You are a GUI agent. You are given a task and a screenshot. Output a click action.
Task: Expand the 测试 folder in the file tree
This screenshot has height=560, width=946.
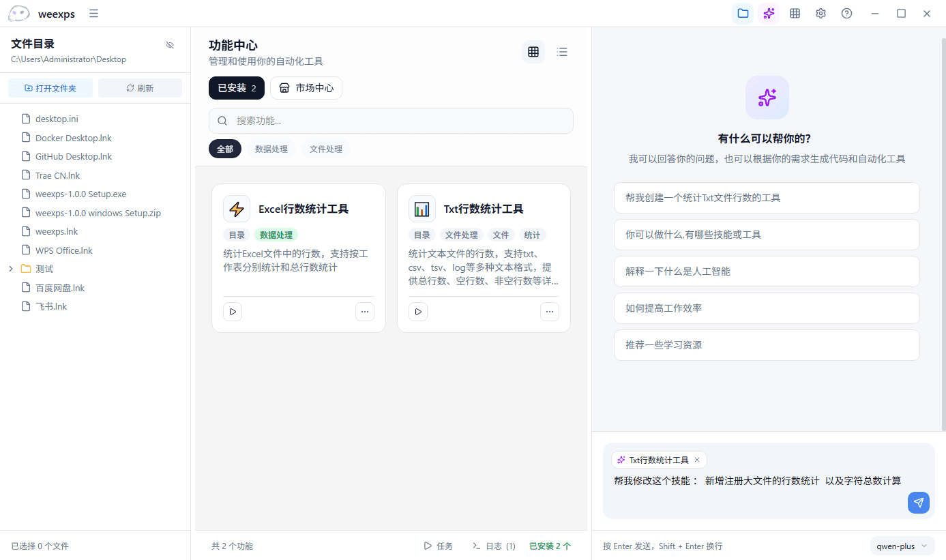[x=10, y=268]
